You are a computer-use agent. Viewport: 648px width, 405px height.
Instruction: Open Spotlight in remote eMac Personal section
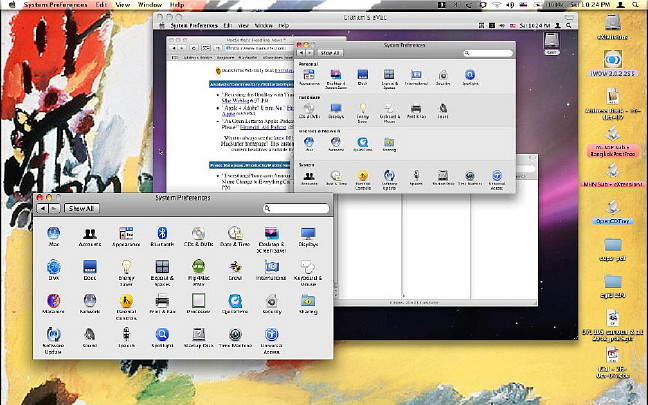click(x=470, y=77)
